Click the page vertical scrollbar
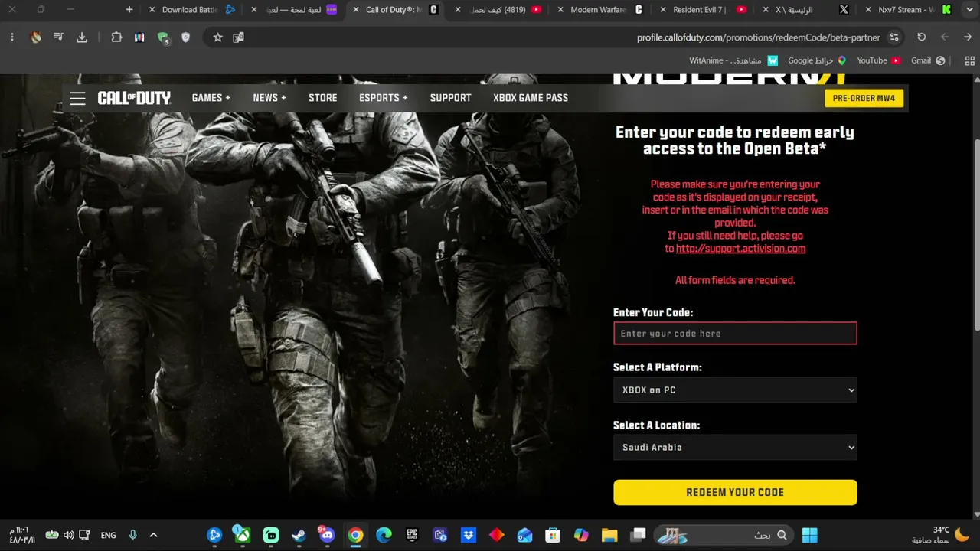Image resolution: width=980 pixels, height=551 pixels. click(x=975, y=234)
